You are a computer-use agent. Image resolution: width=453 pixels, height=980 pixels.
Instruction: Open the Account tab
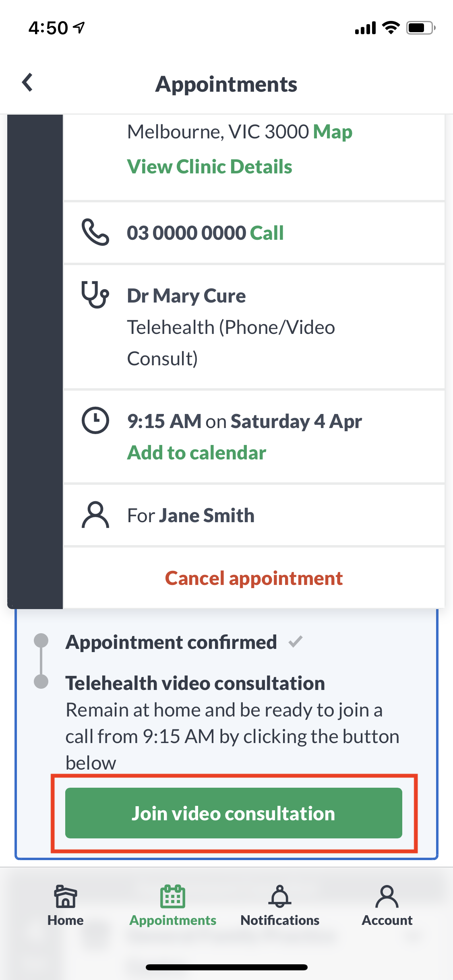(x=387, y=905)
